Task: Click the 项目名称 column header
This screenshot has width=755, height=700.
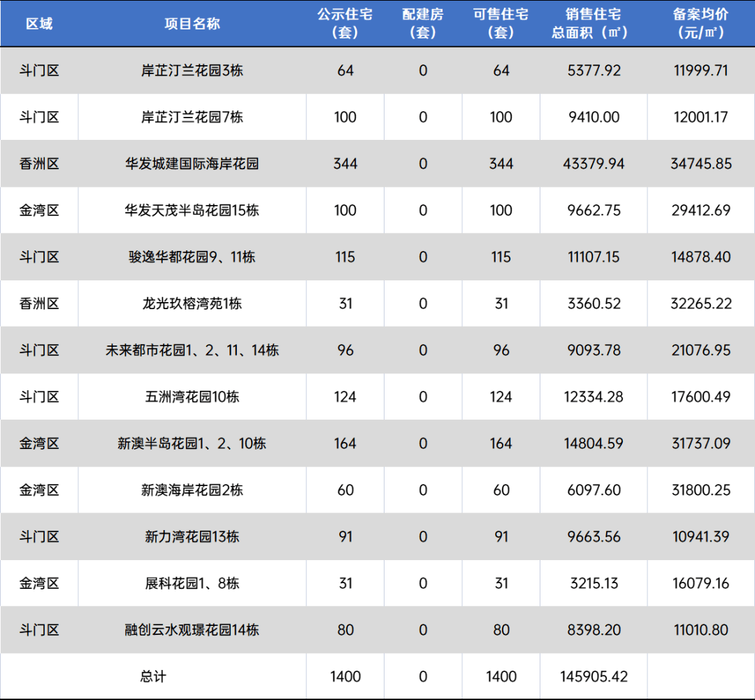Action: [x=192, y=24]
